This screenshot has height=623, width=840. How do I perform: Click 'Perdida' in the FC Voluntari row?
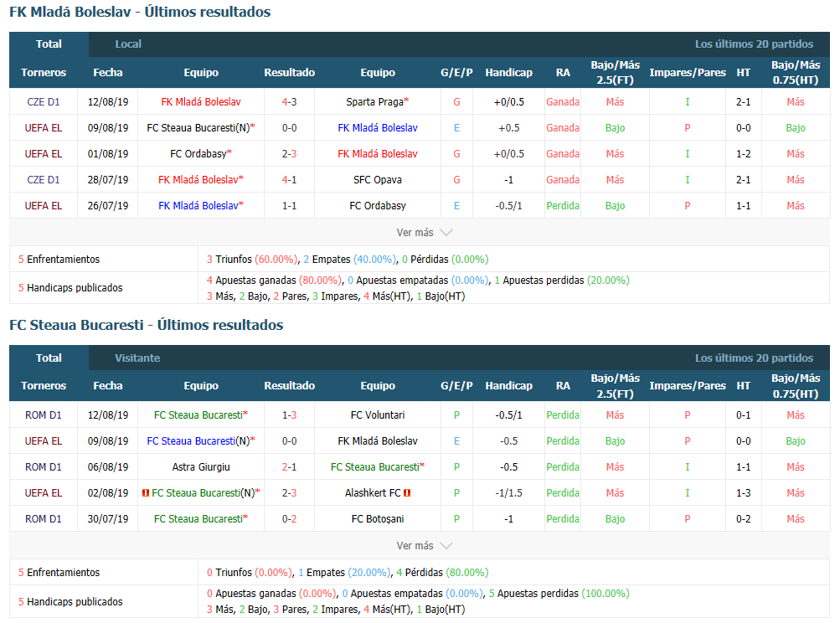(563, 415)
